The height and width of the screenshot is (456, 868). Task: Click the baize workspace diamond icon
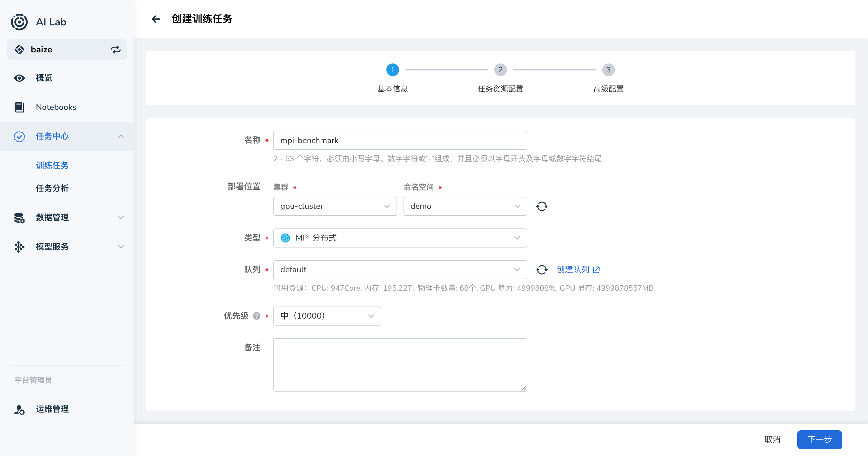19,50
